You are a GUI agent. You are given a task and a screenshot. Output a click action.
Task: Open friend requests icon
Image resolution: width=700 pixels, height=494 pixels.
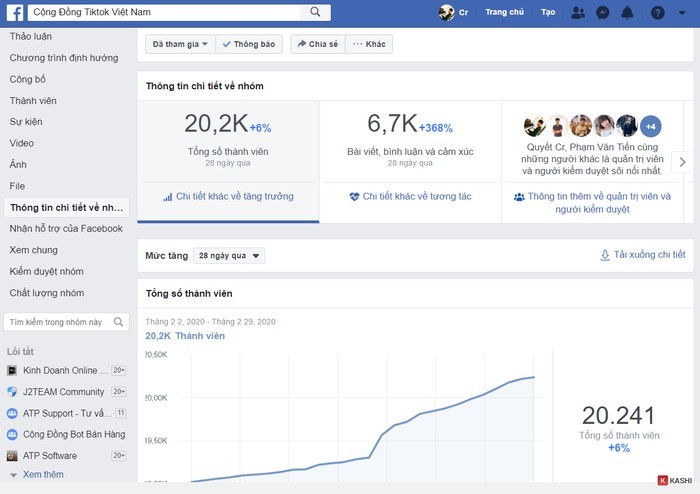click(578, 12)
